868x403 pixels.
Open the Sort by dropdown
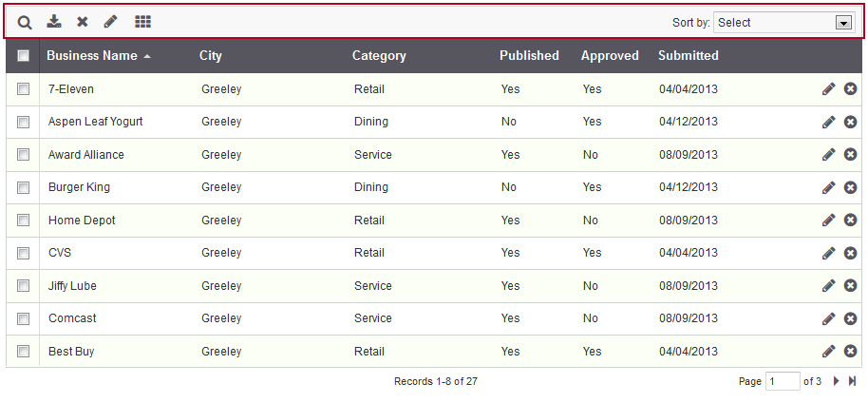coord(783,23)
